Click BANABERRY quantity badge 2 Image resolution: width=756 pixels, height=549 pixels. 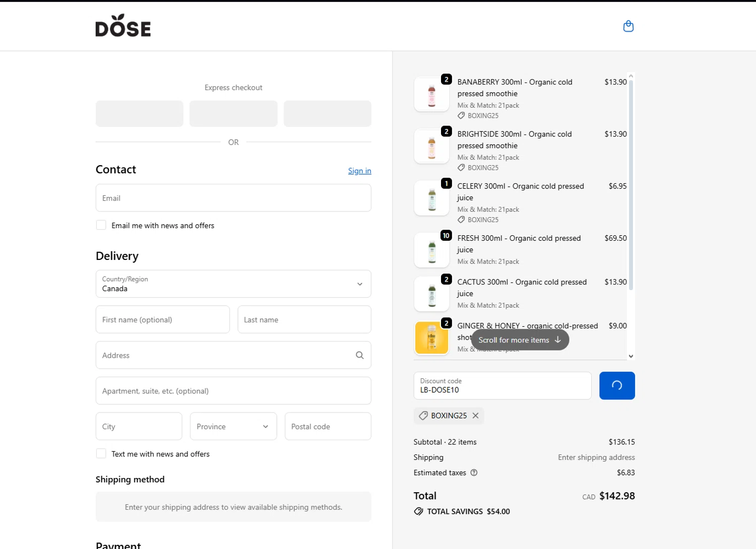click(446, 79)
